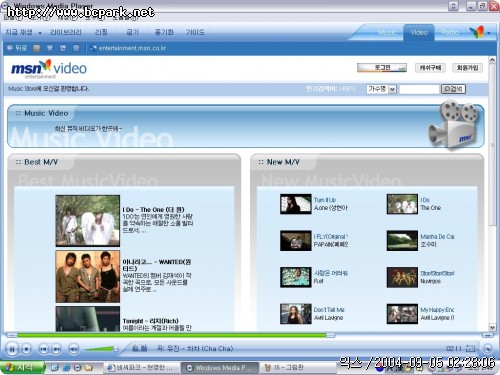Screen dimensions: 500x375
Task: Open the Don't Tell Me Avril Lavigne thumbnail
Action: [295, 314]
